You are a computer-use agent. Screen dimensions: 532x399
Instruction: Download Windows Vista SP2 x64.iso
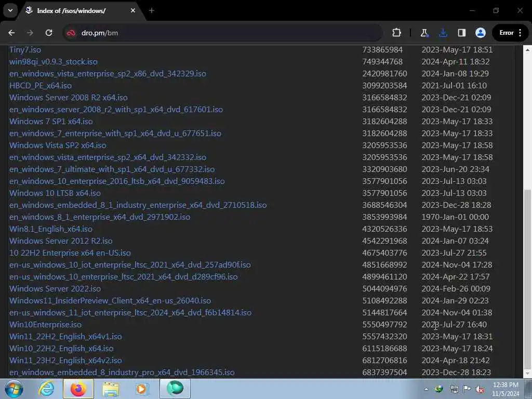[x=58, y=145]
